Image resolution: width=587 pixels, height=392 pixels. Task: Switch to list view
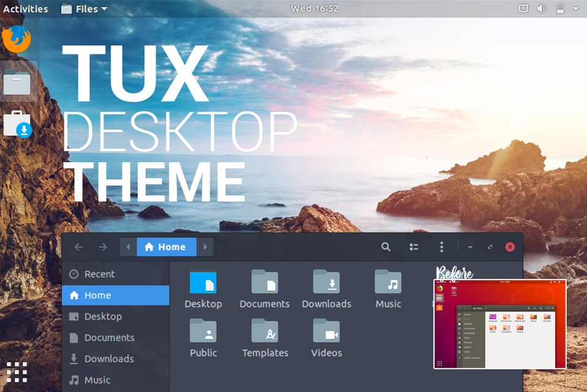coord(414,246)
